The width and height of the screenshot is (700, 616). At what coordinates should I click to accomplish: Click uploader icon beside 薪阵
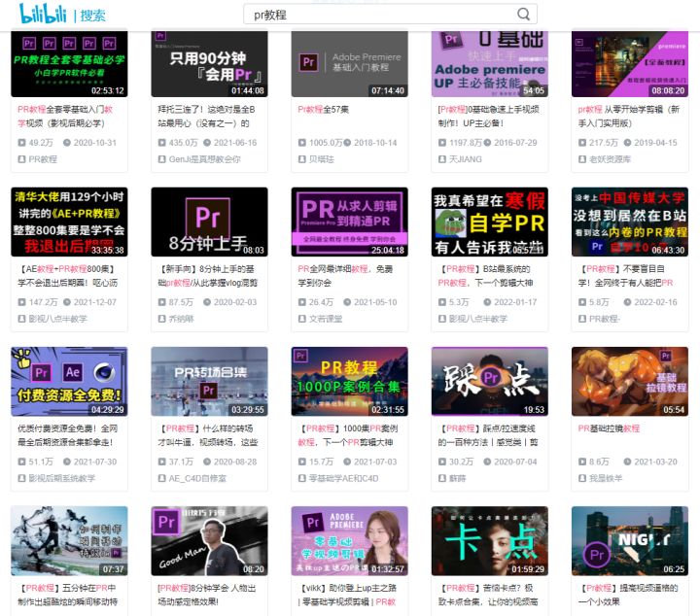click(x=442, y=479)
